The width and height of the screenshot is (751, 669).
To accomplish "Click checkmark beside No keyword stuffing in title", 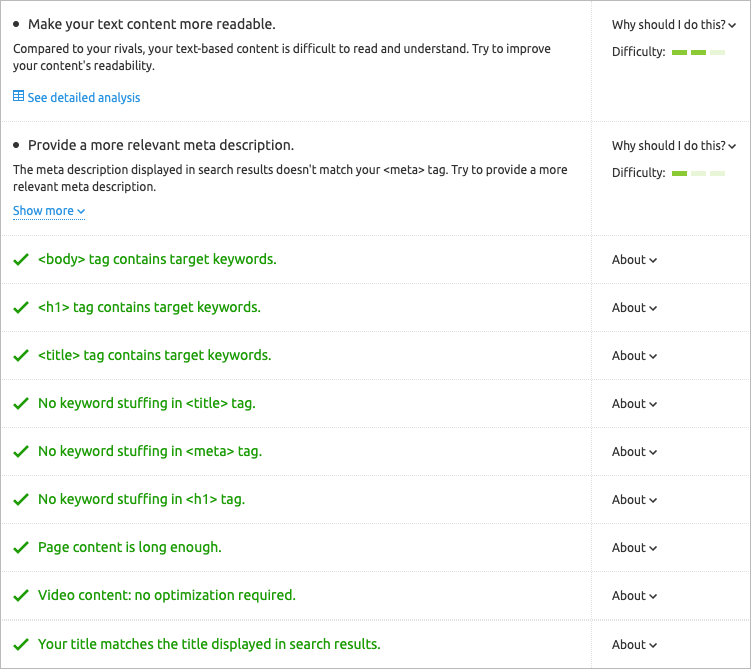I will coord(21,404).
